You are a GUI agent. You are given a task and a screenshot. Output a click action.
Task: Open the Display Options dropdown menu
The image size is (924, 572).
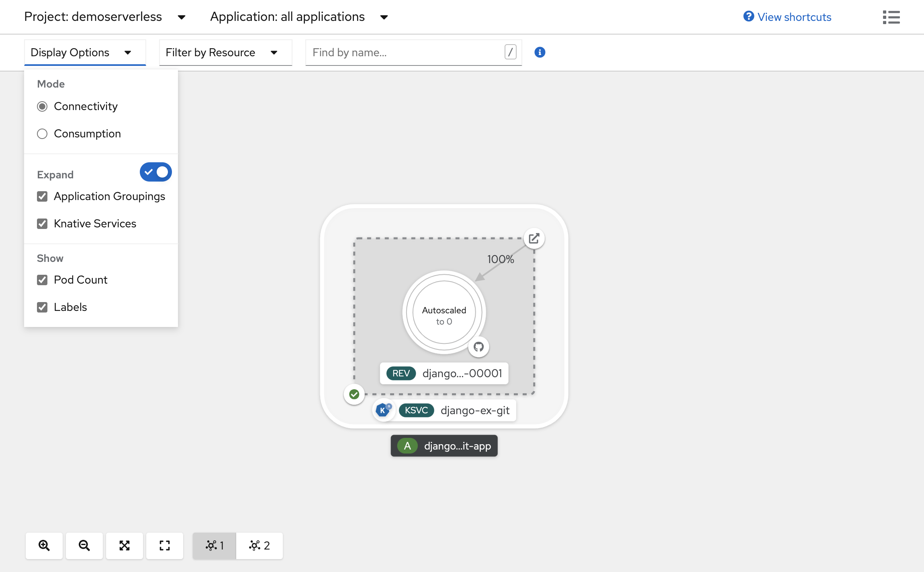tap(79, 52)
